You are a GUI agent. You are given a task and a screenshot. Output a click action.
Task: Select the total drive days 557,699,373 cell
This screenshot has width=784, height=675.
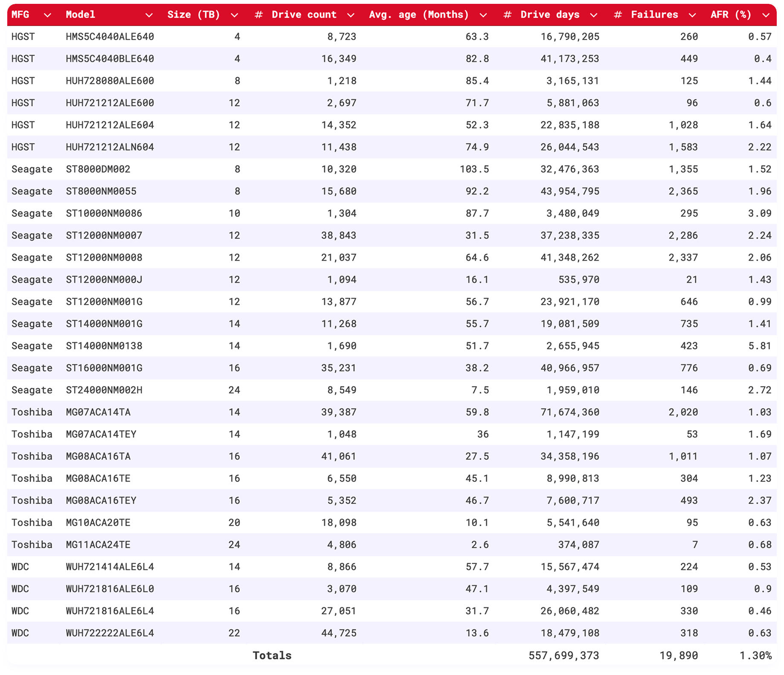[563, 655]
